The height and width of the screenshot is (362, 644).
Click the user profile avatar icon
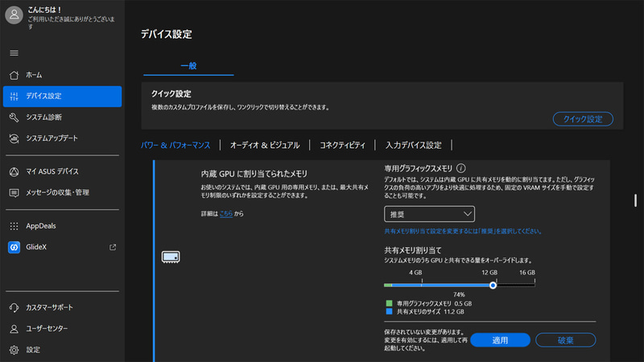14,14
